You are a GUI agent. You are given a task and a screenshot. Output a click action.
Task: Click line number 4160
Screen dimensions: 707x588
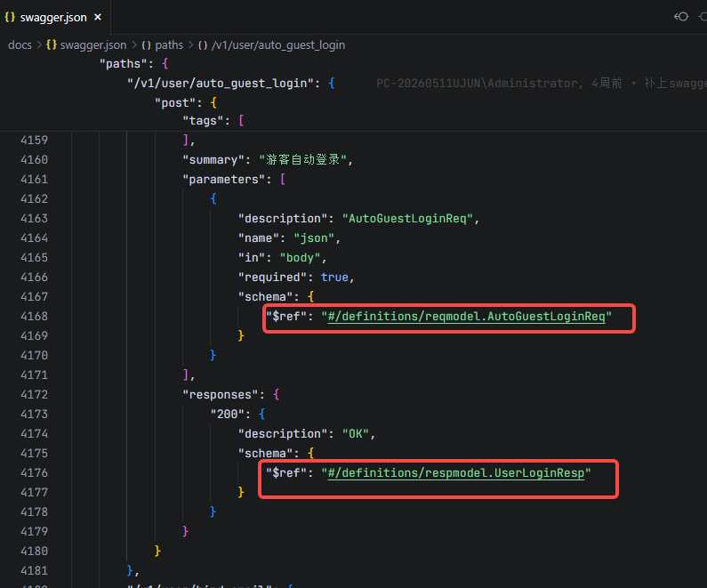35,159
